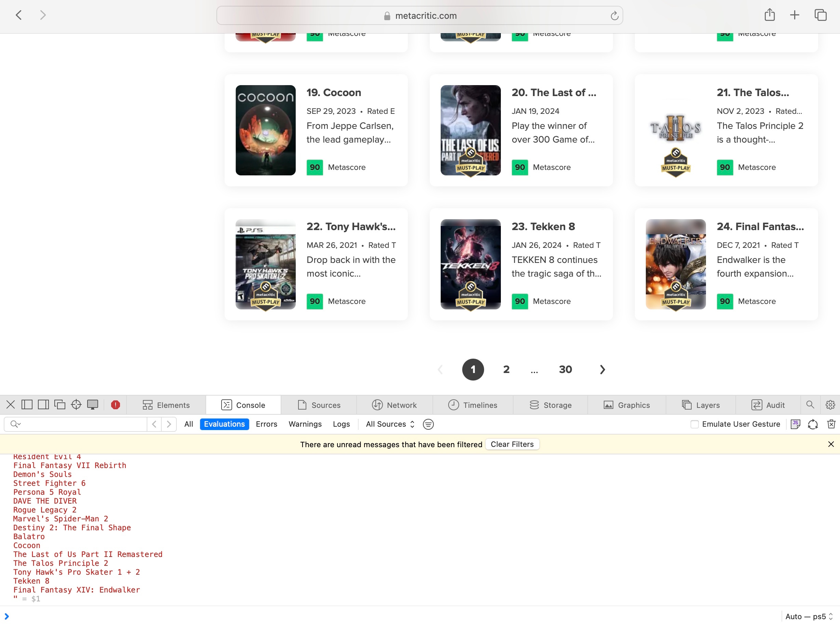Toggle the Evaluations filter
Image resolution: width=840 pixels, height=626 pixels.
coord(224,424)
